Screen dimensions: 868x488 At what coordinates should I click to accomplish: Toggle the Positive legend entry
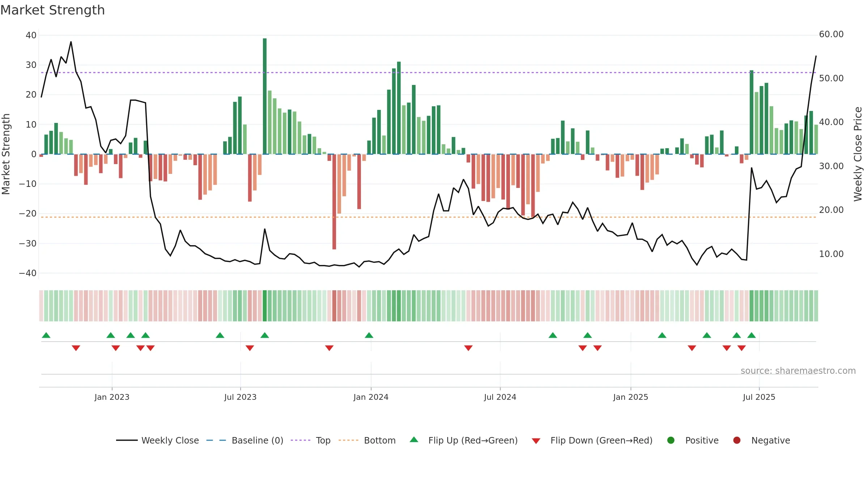(693, 440)
